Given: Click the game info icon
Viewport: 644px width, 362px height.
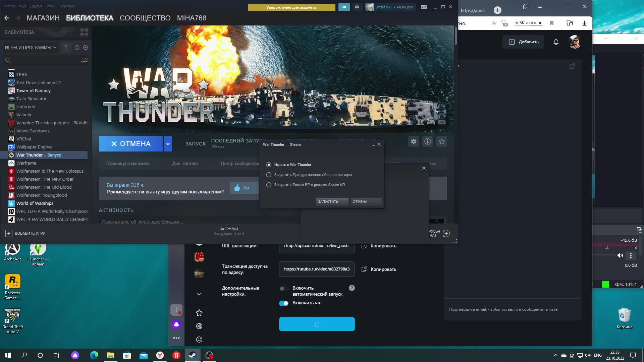Looking at the screenshot, I should pyautogui.click(x=427, y=142).
